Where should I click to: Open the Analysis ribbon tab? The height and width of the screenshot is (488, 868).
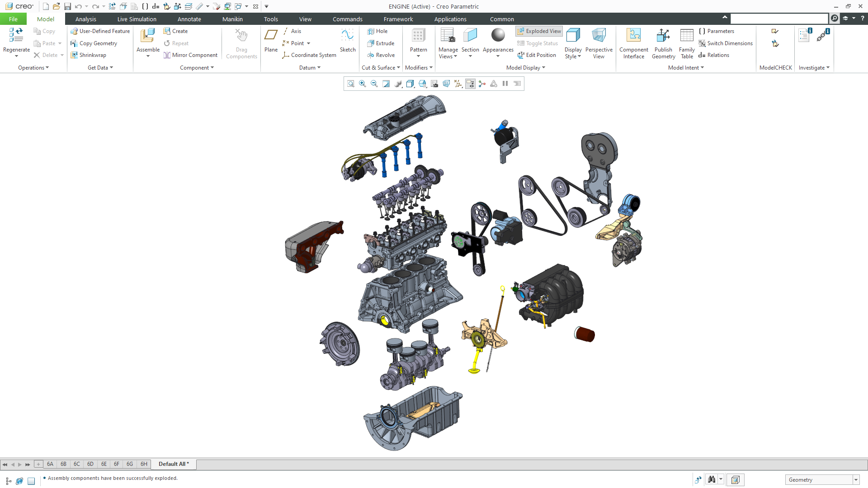86,19
